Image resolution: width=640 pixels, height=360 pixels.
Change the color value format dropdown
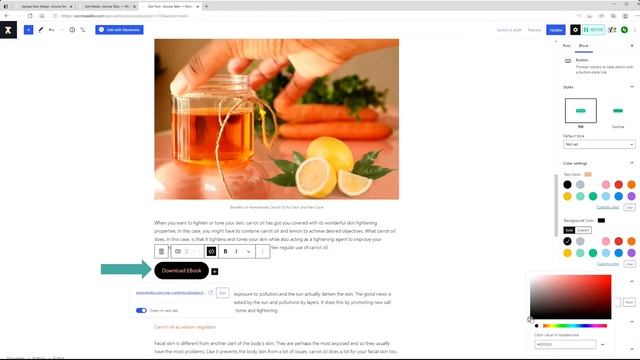coord(602,344)
